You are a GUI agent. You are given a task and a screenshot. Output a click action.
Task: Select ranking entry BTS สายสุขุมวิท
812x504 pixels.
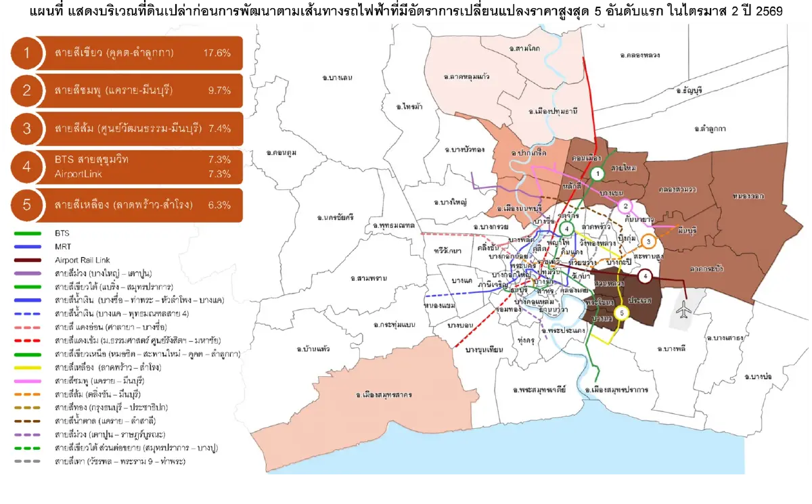pyautogui.click(x=92, y=160)
